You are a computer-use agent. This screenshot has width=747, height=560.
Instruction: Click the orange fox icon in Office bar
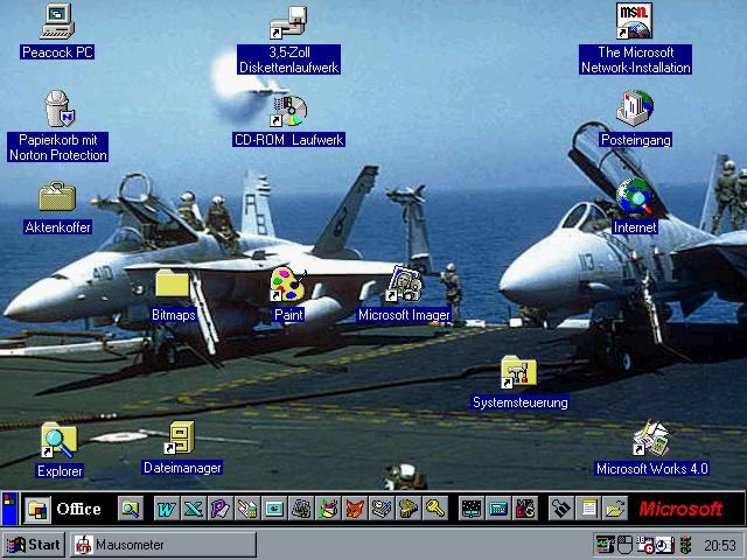click(x=354, y=509)
